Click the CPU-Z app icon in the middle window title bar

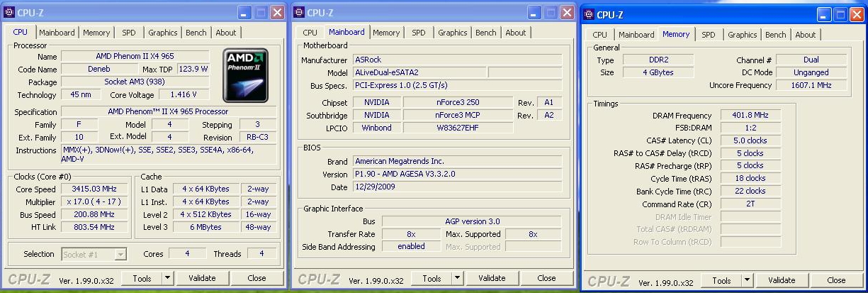pyautogui.click(x=298, y=13)
